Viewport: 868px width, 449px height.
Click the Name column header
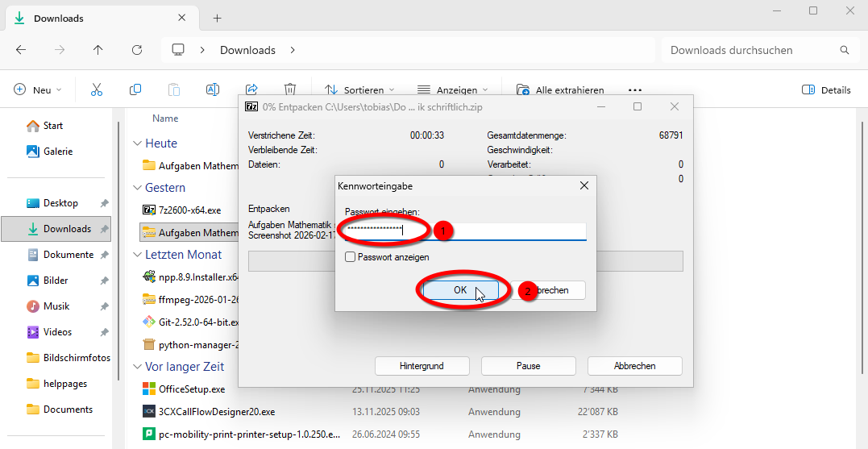(x=165, y=118)
